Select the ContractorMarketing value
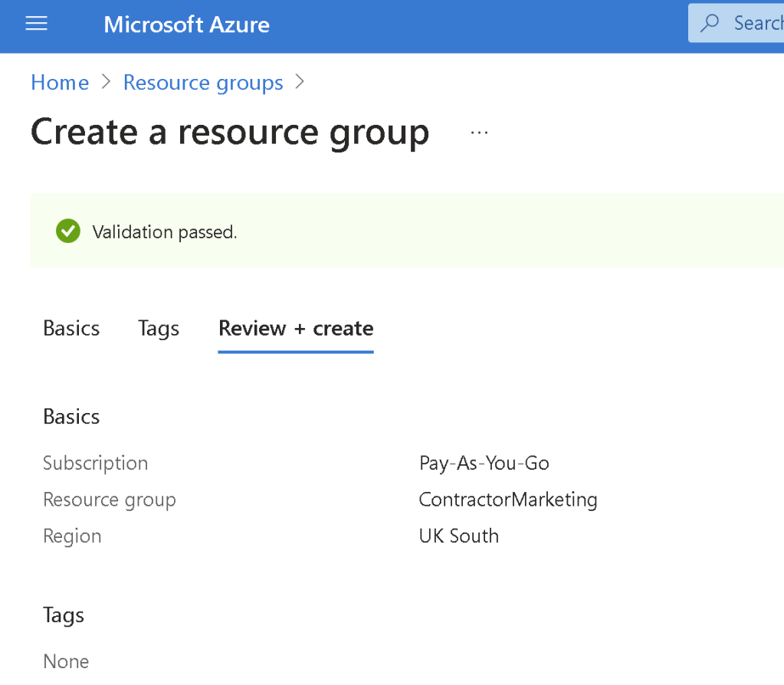Viewport: 784px width, 685px height. tap(508, 500)
